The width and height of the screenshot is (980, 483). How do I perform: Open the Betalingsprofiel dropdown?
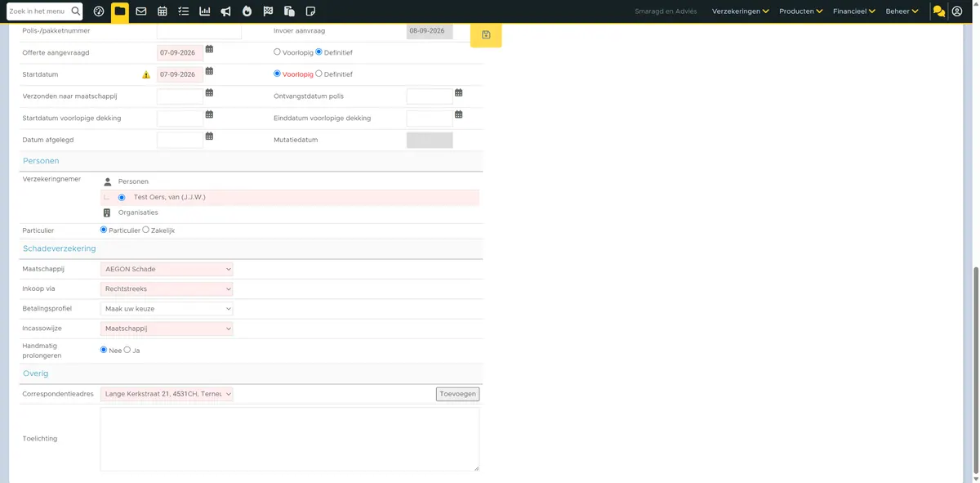(167, 309)
